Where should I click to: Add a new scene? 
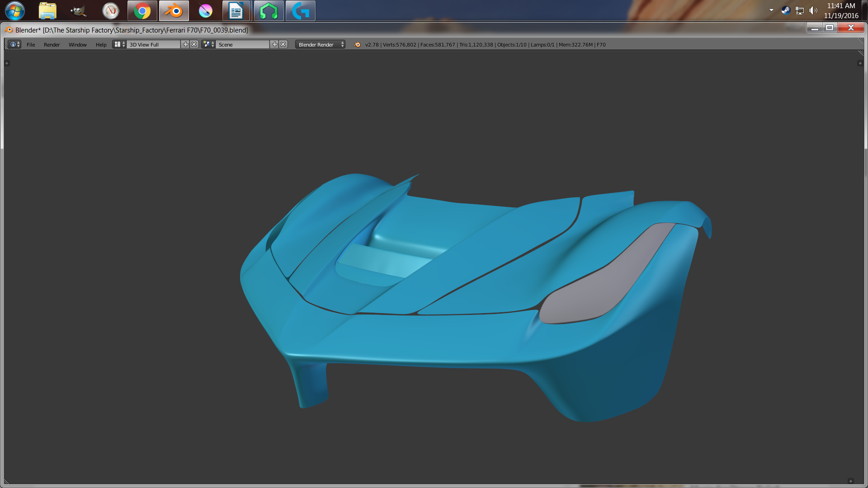[274, 44]
